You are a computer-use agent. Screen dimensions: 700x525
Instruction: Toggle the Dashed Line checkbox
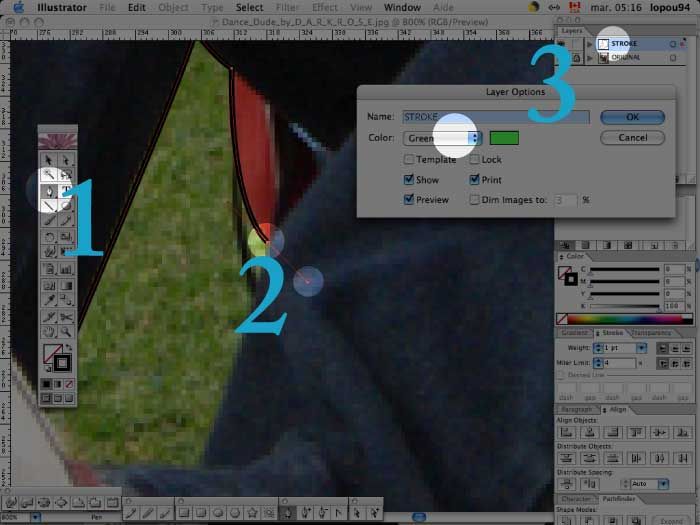(x=561, y=375)
